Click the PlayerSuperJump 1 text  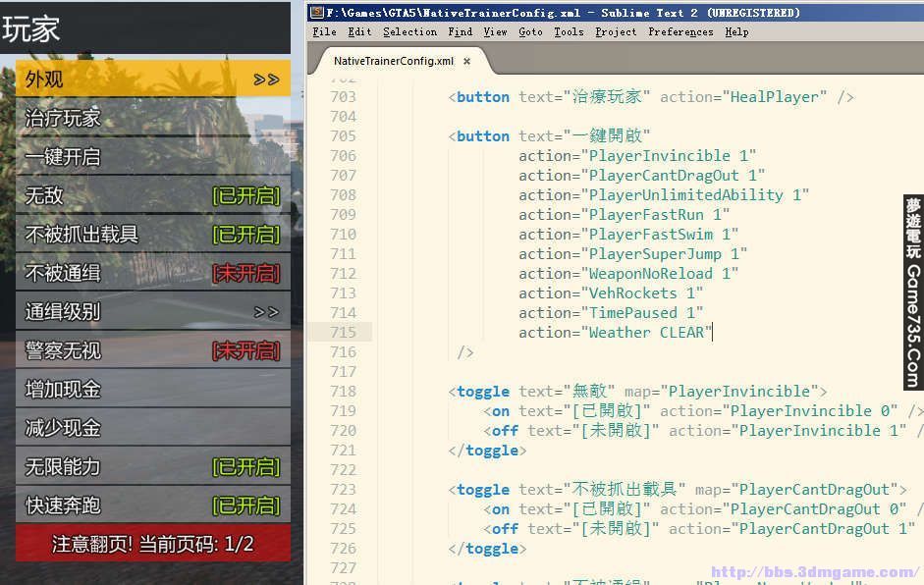pos(664,254)
